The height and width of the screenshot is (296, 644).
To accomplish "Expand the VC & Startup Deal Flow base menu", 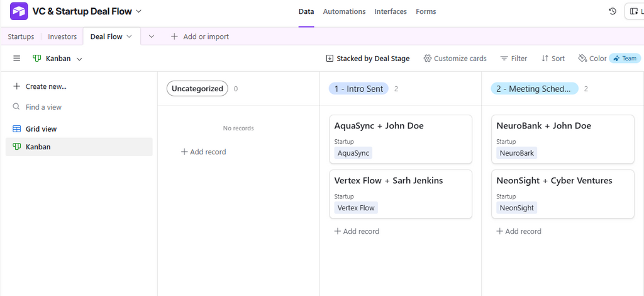I will (x=138, y=11).
